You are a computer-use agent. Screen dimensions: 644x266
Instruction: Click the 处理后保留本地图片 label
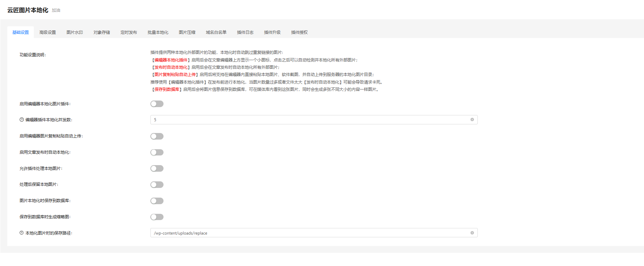pos(39,184)
